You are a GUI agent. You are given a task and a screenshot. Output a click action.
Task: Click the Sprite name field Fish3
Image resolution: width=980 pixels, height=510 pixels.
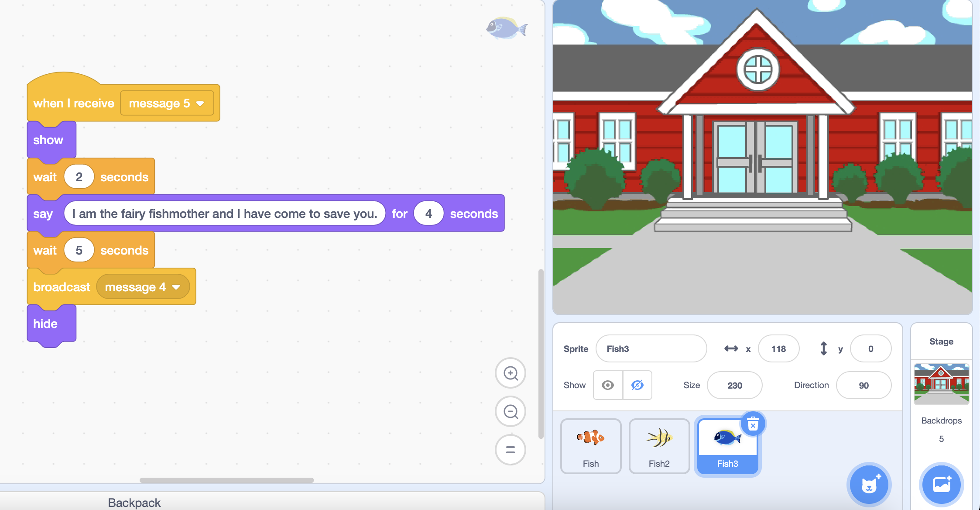[651, 349]
